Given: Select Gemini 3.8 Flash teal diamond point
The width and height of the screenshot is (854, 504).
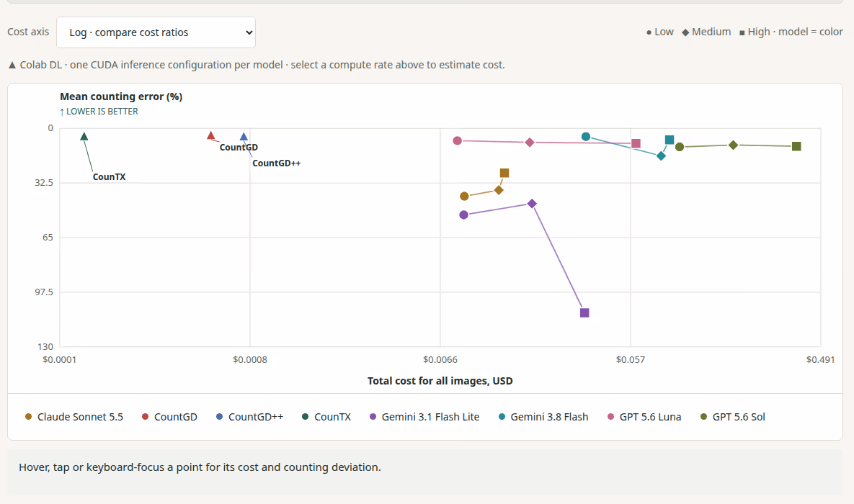Looking at the screenshot, I should [x=661, y=156].
